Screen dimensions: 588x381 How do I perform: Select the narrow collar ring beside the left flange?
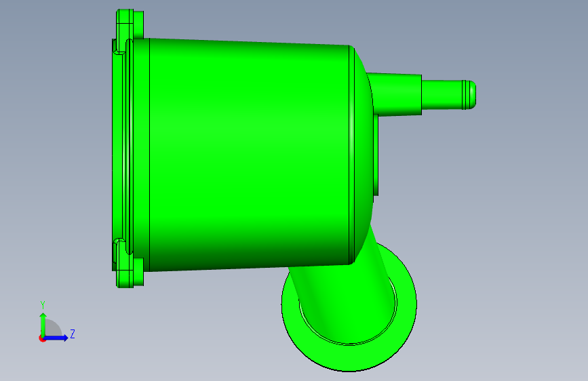coord(141,155)
